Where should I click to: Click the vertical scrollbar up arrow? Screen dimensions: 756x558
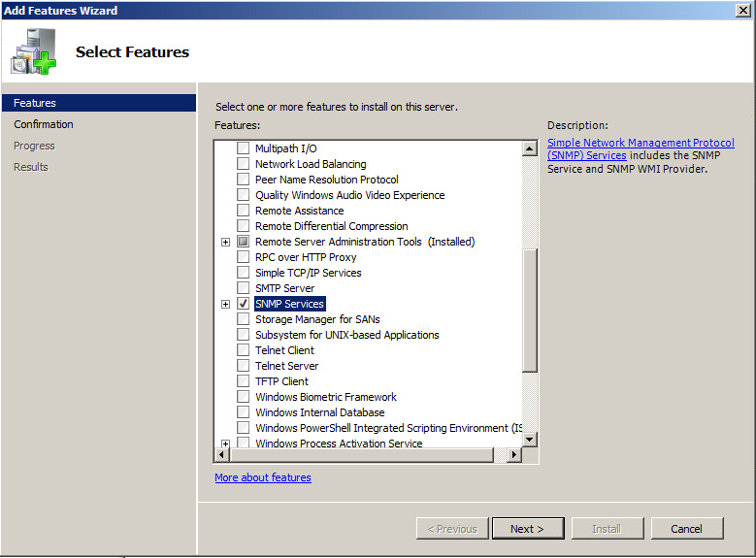point(530,148)
